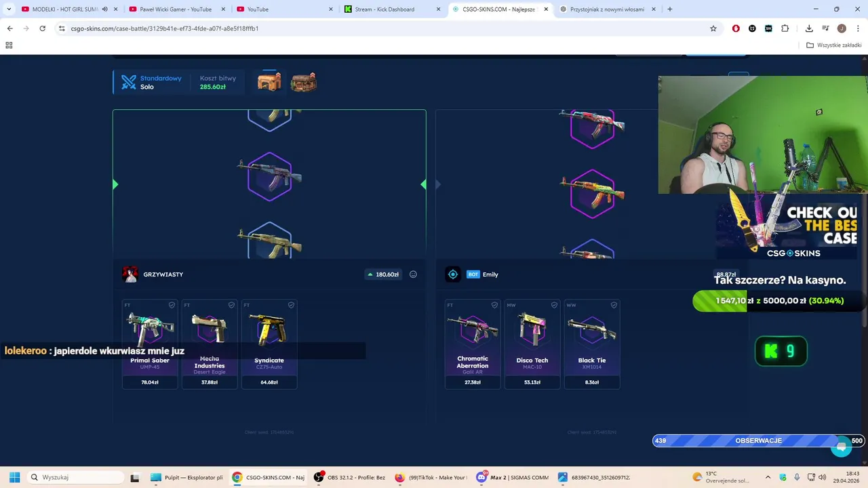The image size is (868, 488).
Task: Click the Koszt bitwy 285.60zł value
Action: tap(213, 87)
